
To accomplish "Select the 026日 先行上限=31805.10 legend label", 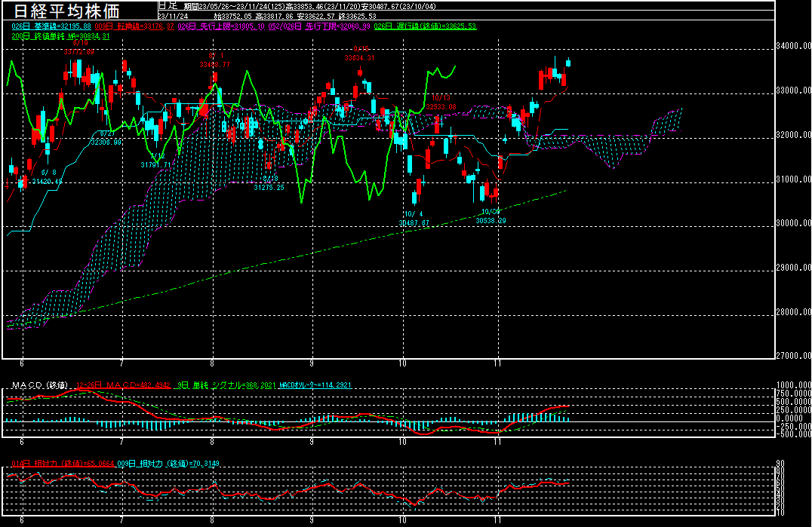I will tap(221, 26).
